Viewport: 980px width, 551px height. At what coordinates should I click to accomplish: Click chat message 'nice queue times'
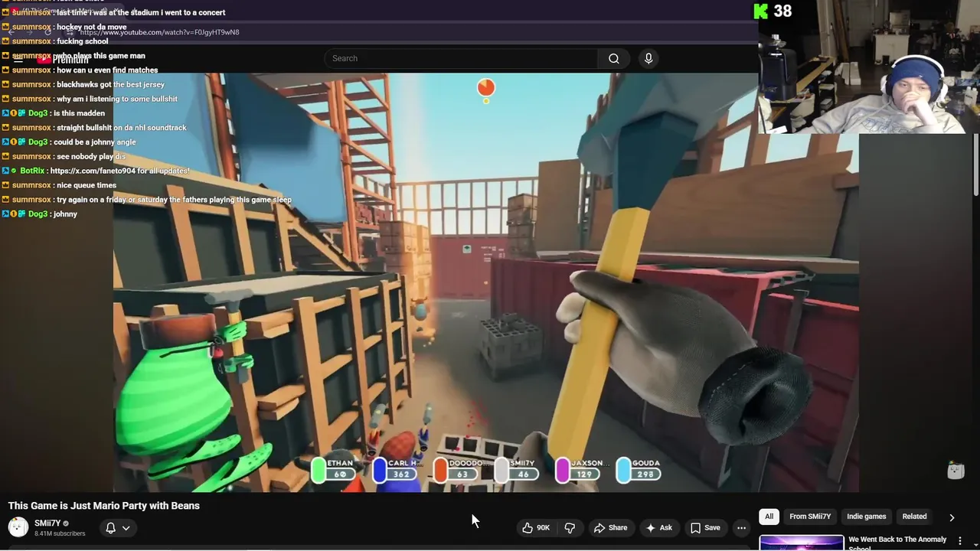point(87,185)
